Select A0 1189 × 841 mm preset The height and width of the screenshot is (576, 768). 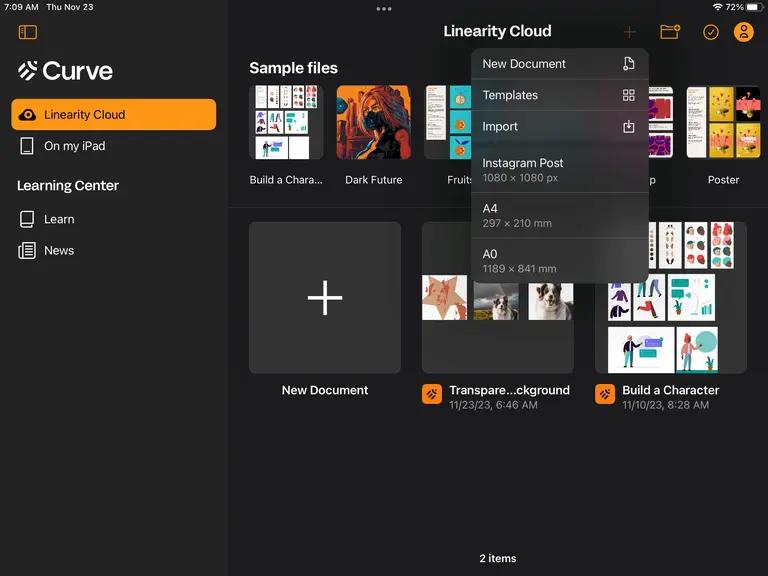click(560, 261)
